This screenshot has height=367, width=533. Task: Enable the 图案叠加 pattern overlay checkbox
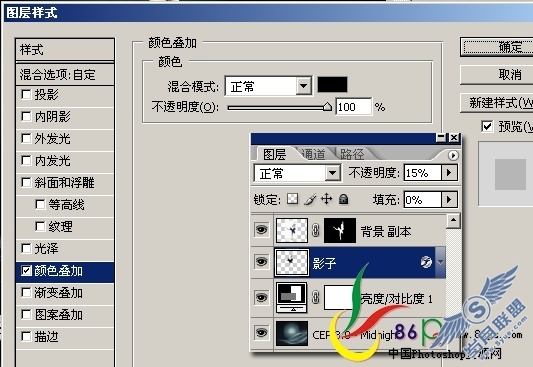(x=26, y=314)
